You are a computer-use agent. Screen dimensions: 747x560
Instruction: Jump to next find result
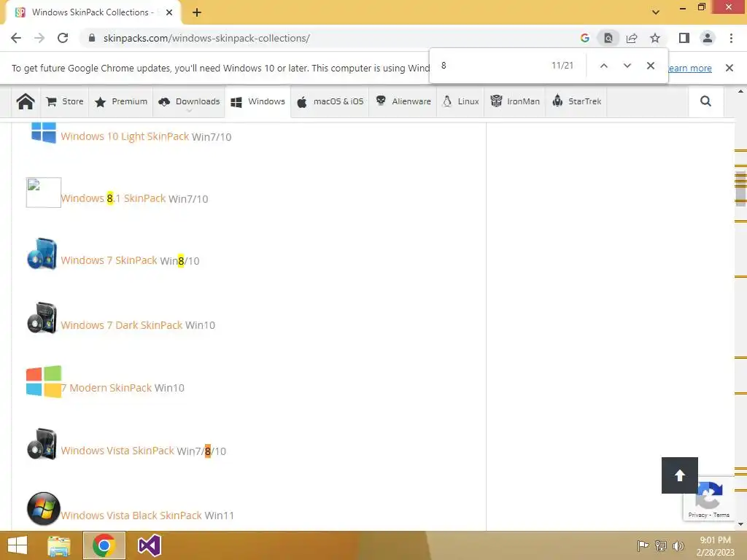coord(627,66)
